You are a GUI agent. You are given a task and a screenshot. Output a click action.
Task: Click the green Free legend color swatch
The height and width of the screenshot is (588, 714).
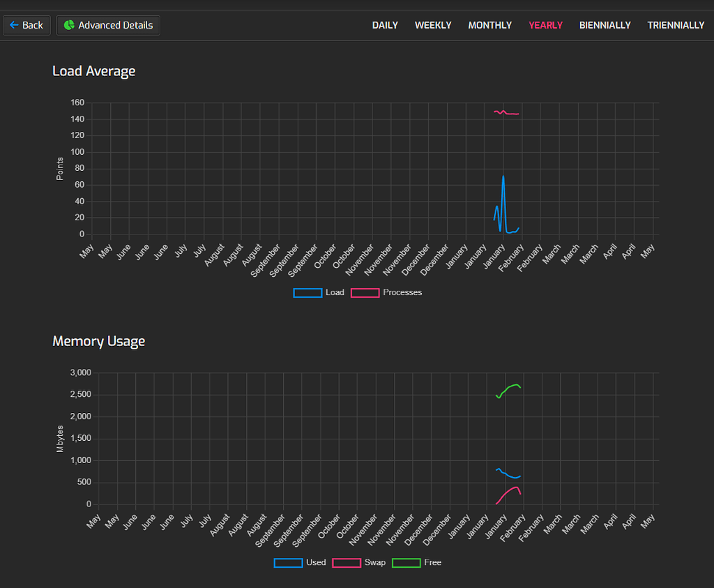pos(407,562)
